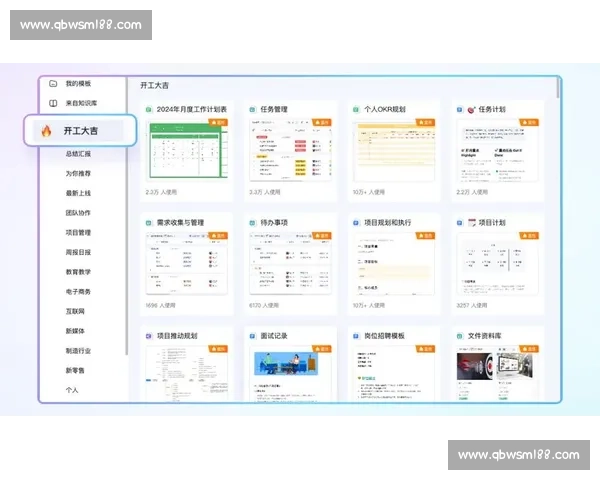Select the 为你推荐 category
This screenshot has height=480, width=600.
(78, 173)
